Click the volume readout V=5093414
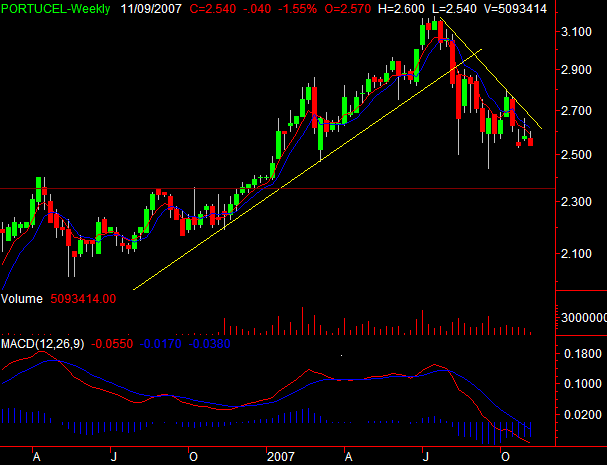The image size is (607, 465). pos(515,9)
